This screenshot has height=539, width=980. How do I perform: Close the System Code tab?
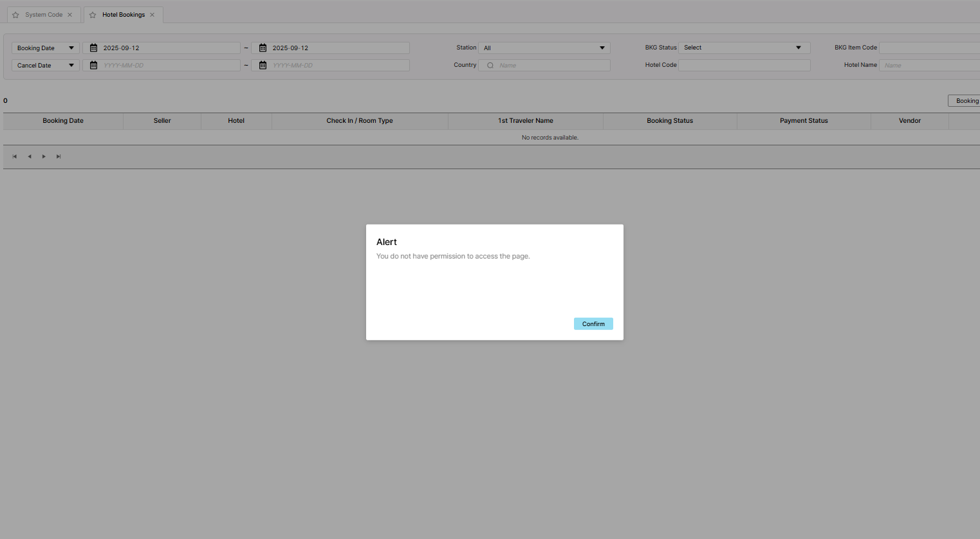click(70, 15)
